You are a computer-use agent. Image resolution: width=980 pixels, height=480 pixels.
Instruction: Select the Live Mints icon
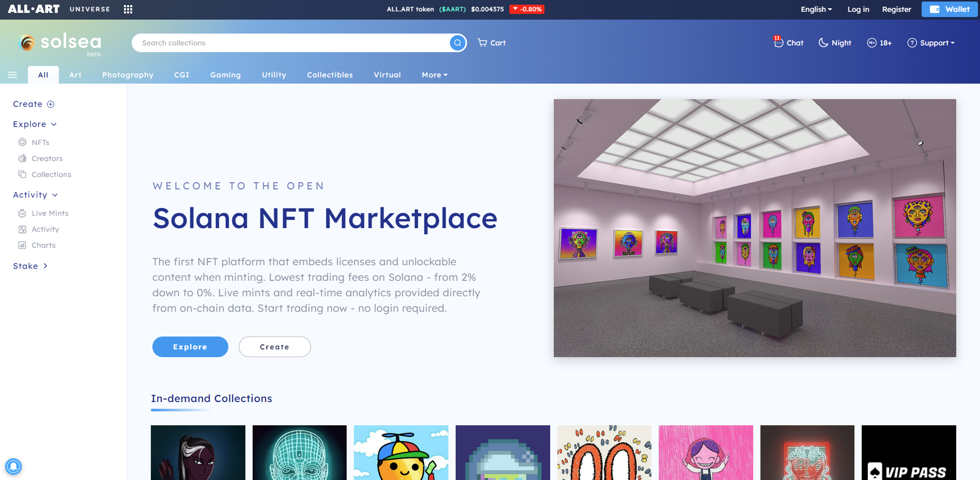pyautogui.click(x=23, y=213)
